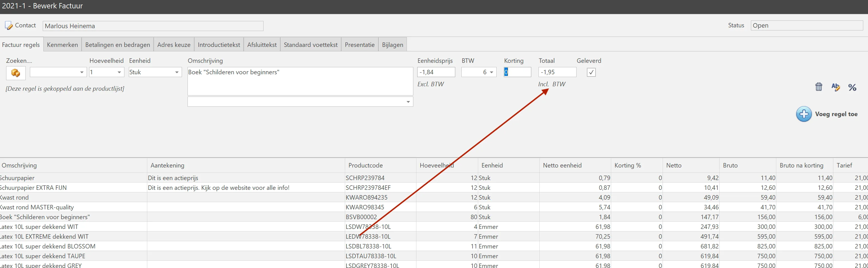Click the text rename Ab icon
The width and height of the screenshot is (868, 268).
(835, 87)
